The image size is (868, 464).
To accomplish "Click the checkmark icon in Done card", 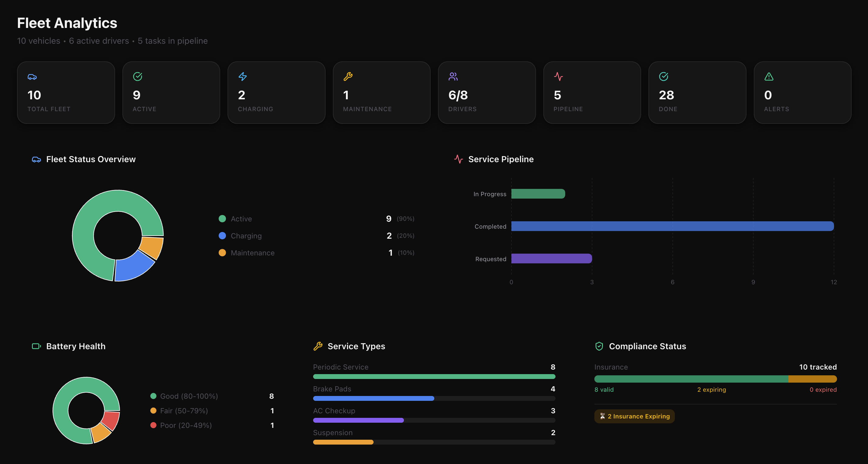I will click(664, 77).
